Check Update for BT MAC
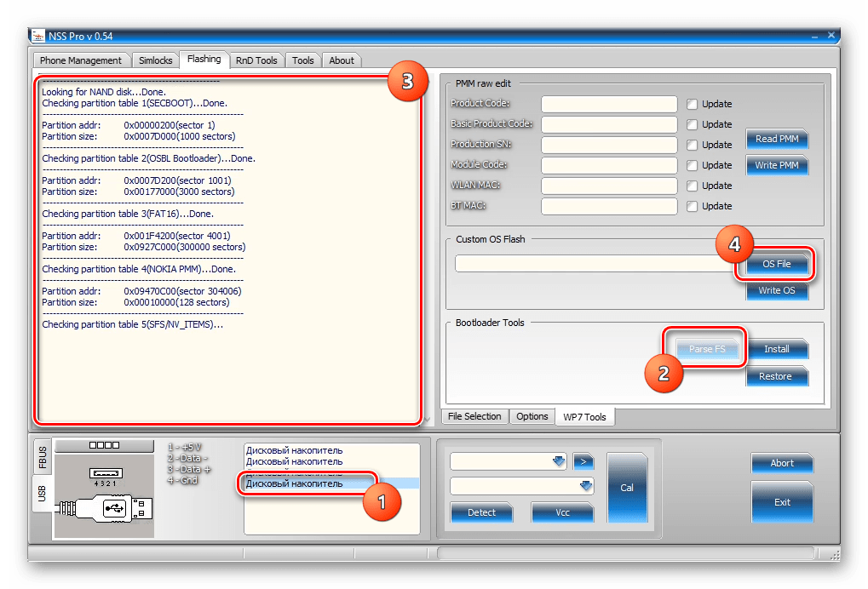This screenshot has width=868, height=589. click(692, 206)
